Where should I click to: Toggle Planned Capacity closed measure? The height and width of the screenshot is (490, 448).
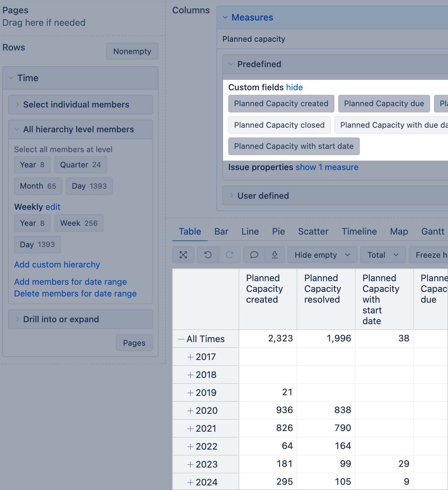(279, 125)
